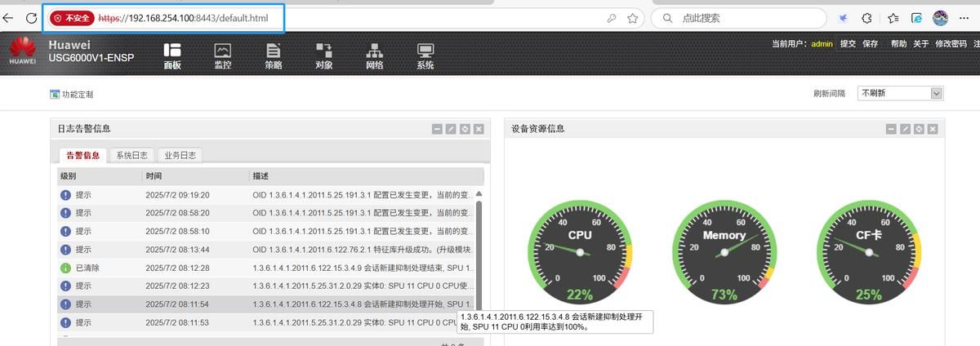The width and height of the screenshot is (980, 346).
Task: Collapse the 设备资源信息 panel with minus icon
Action: [x=891, y=129]
